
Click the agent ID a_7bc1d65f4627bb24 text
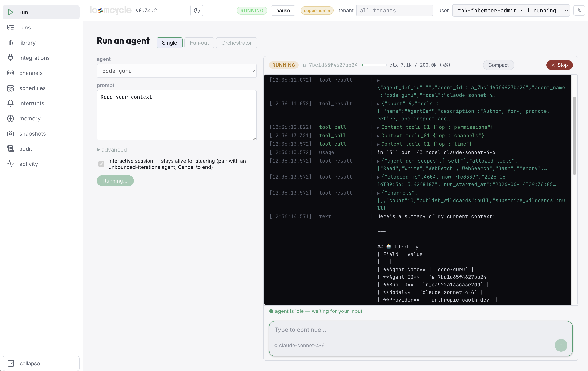tap(330, 65)
